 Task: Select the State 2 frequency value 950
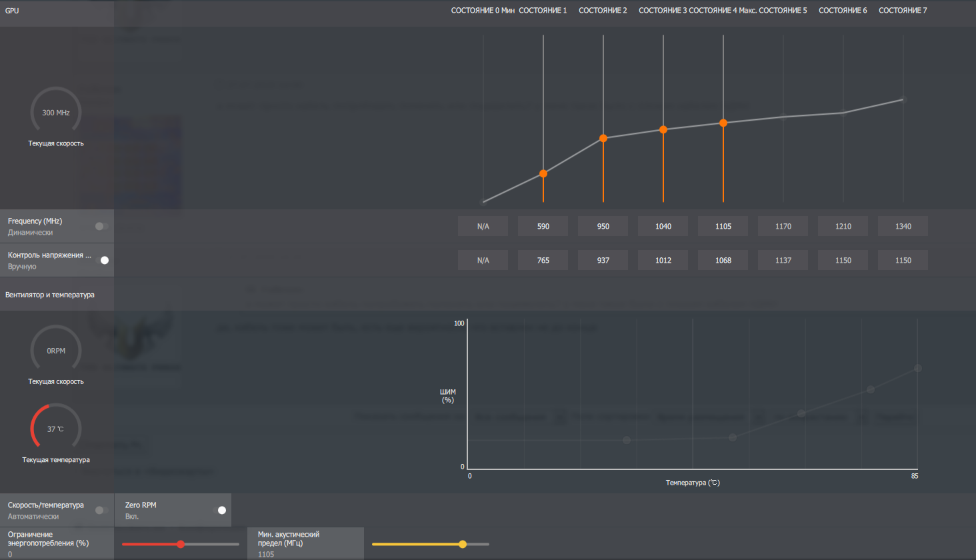pyautogui.click(x=603, y=227)
